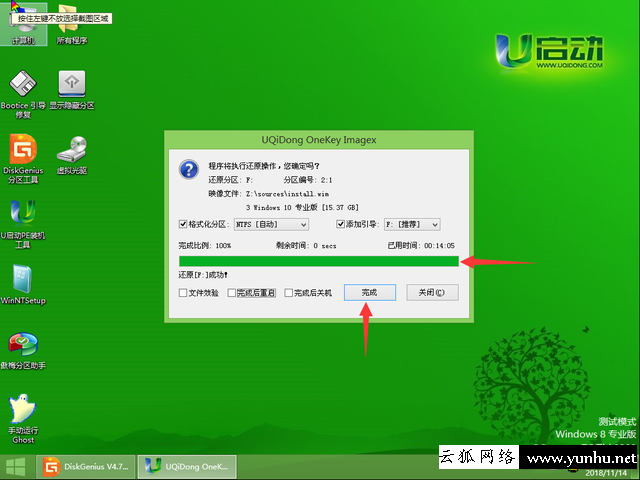Open the Windows Start button
The image size is (640, 480).
tap(16, 467)
